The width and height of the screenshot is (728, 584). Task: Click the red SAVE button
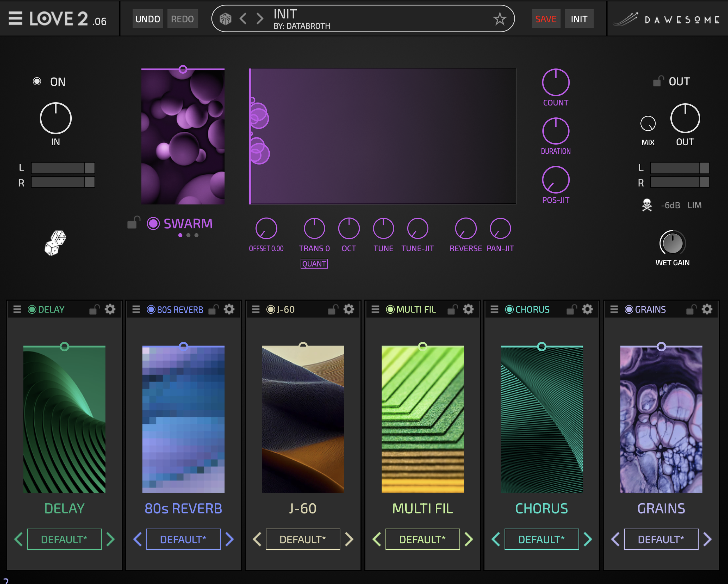pyautogui.click(x=545, y=19)
